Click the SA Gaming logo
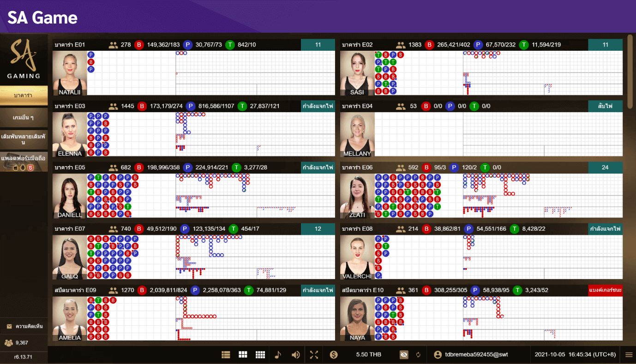 (24, 59)
